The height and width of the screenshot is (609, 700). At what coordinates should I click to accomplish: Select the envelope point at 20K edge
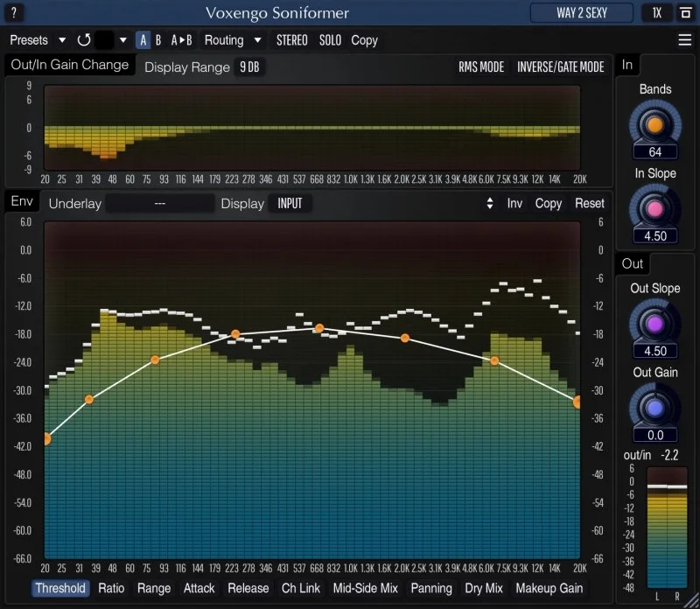click(x=577, y=402)
